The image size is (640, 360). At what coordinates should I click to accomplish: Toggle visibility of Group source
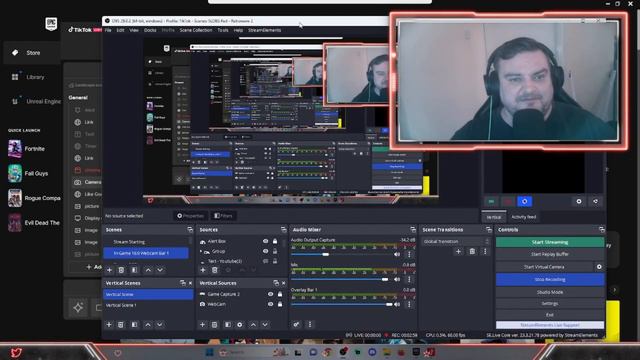point(266,251)
